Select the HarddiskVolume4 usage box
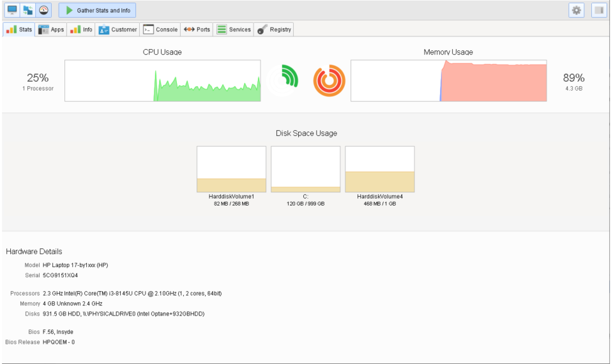The height and width of the screenshot is (364, 613). (x=380, y=169)
